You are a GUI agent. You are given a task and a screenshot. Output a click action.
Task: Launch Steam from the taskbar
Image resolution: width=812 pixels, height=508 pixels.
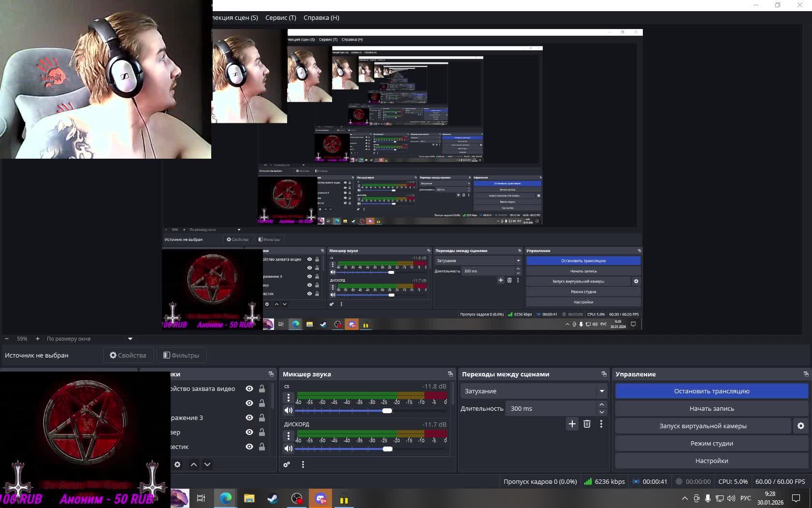tap(273, 498)
